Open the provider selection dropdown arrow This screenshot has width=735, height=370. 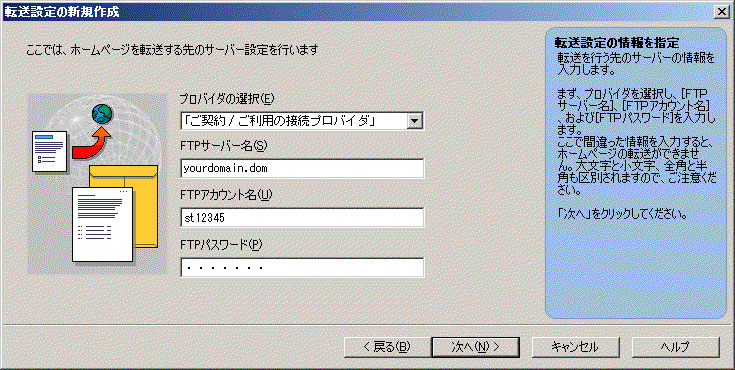414,121
